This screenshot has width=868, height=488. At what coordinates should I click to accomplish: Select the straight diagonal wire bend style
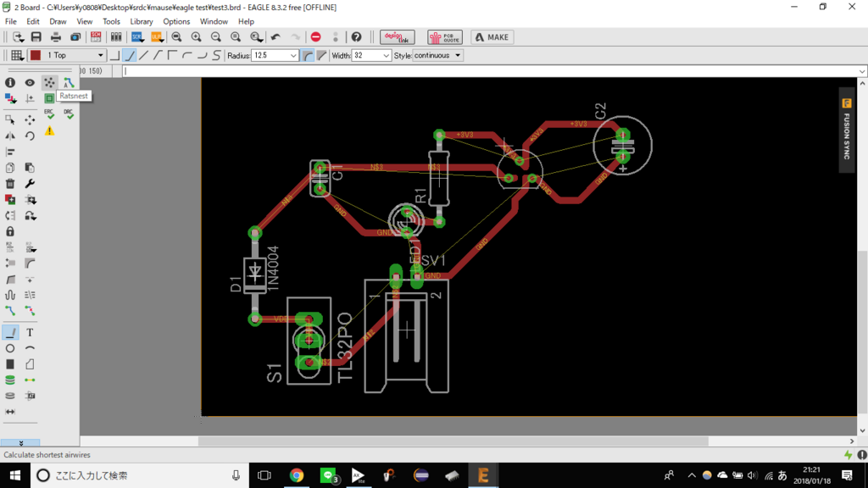click(x=144, y=55)
